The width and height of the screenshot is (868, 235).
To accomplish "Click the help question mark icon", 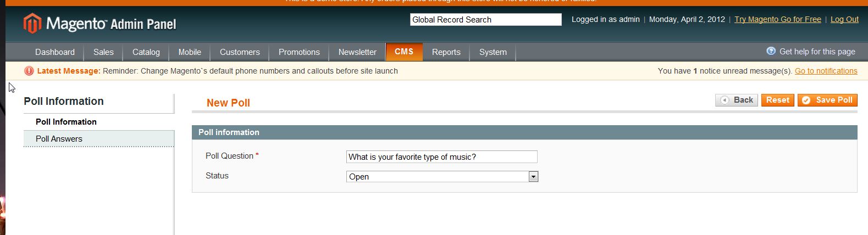I will pyautogui.click(x=771, y=51).
